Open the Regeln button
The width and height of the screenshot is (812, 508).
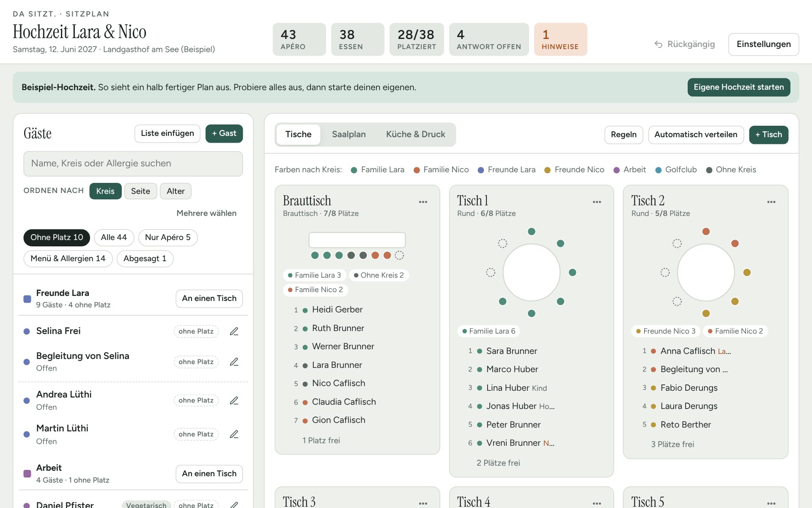[x=623, y=135]
